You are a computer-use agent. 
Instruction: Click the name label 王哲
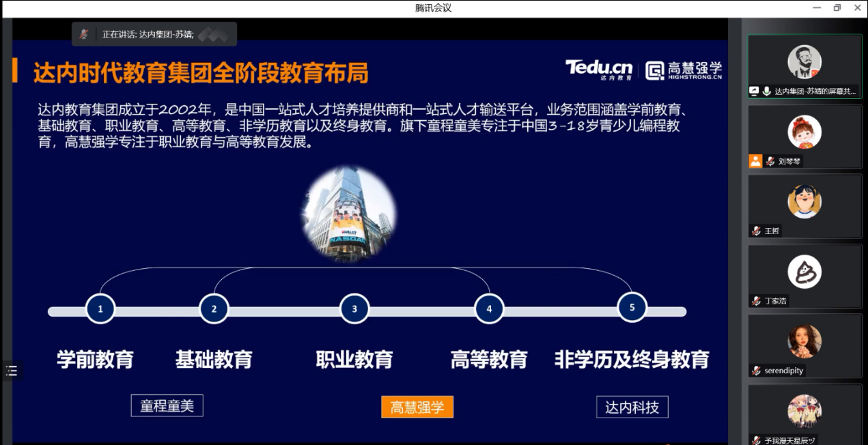point(772,231)
